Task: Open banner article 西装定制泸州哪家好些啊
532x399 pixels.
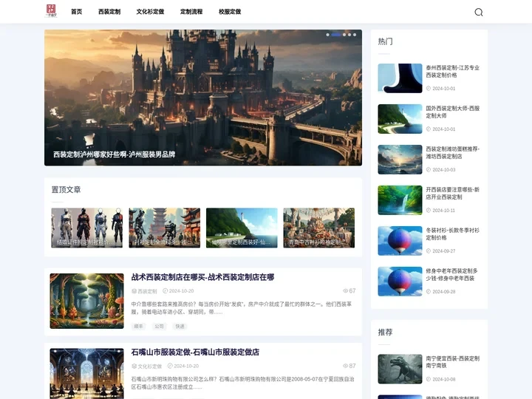Action: (x=115, y=154)
